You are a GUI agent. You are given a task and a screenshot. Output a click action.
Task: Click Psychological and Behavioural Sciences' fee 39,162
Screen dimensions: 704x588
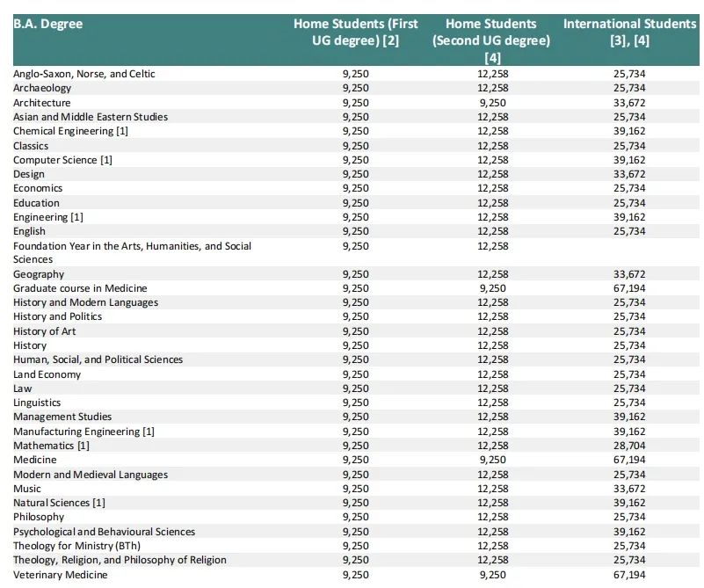click(629, 532)
